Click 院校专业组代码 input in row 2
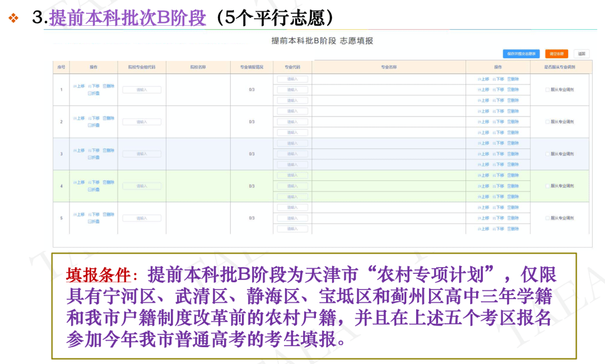The image size is (605, 364). tap(142, 122)
